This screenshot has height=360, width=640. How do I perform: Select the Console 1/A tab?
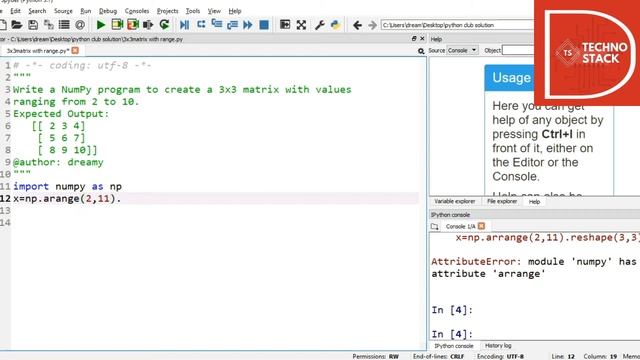tap(460, 226)
